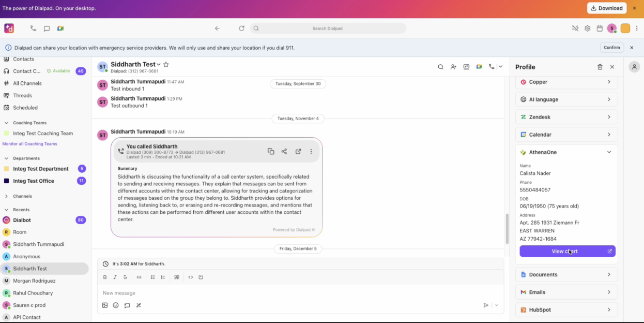The image size is (644, 323).
Task: Toggle the Do Not Disturb bell icon
Action: coord(575,28)
